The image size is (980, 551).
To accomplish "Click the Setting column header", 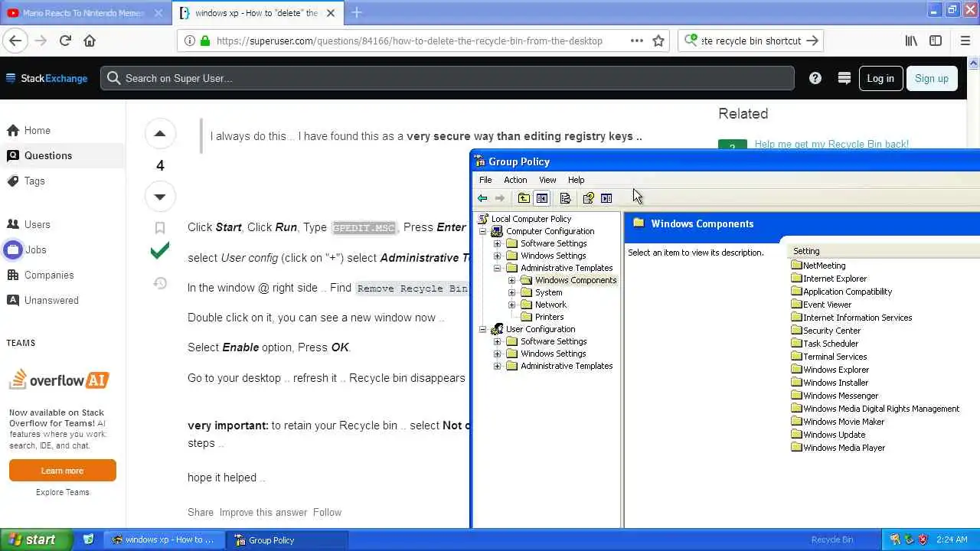I will [884, 251].
